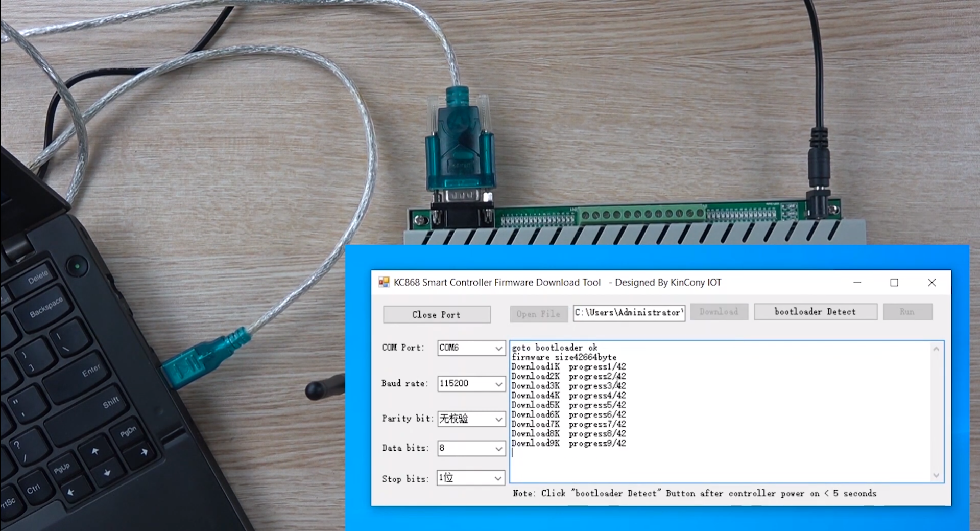Click the KC868 app icon in title bar
This screenshot has width=980, height=531.
pyautogui.click(x=384, y=282)
